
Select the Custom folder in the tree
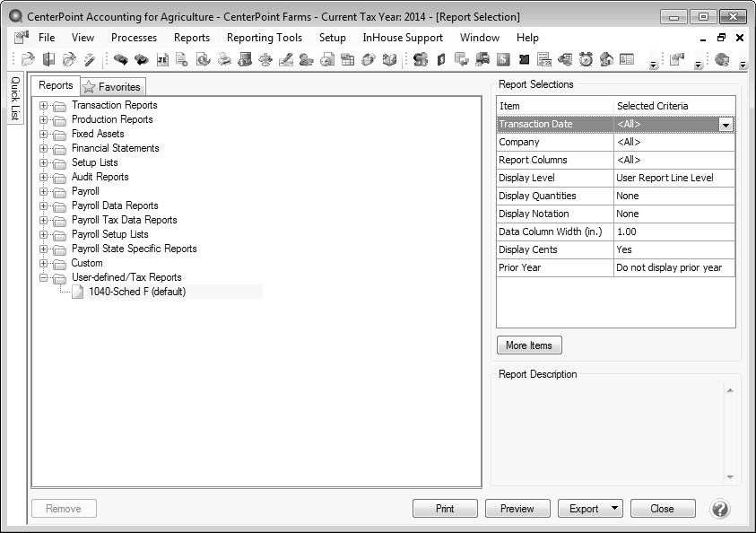click(87, 263)
